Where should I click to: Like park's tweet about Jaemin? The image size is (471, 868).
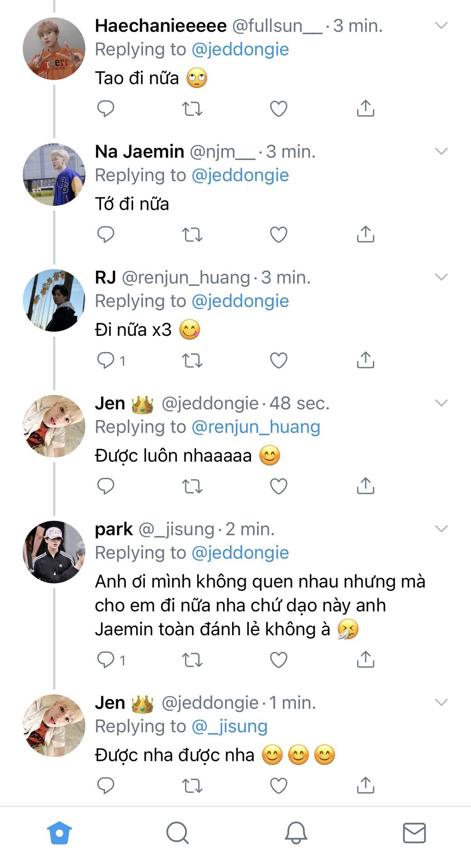pyautogui.click(x=279, y=660)
